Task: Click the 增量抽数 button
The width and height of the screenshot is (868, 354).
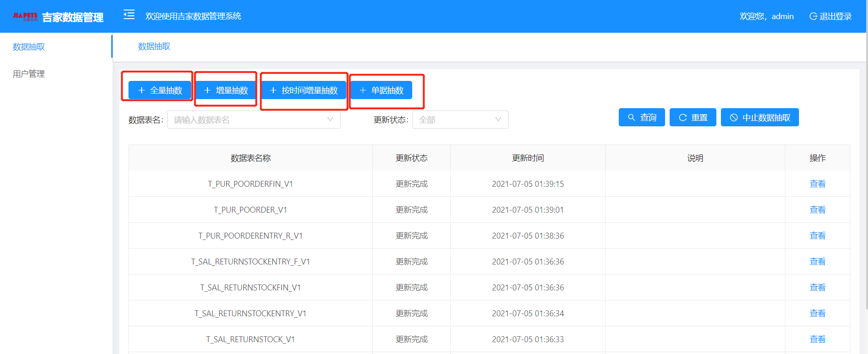Action: tap(226, 90)
